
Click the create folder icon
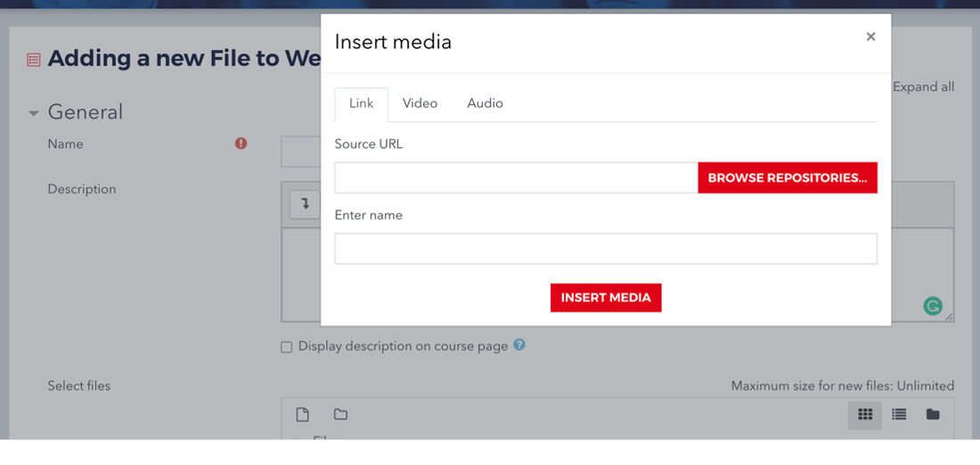click(340, 414)
